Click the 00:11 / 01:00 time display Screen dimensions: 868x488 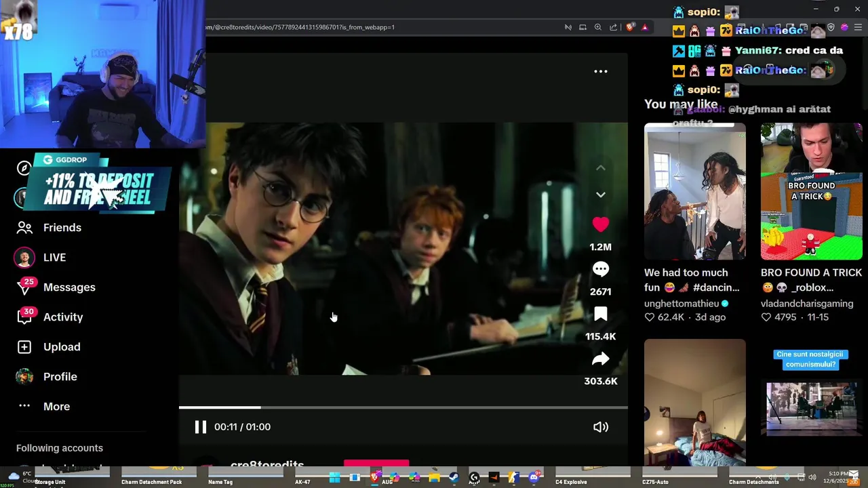coord(242,427)
